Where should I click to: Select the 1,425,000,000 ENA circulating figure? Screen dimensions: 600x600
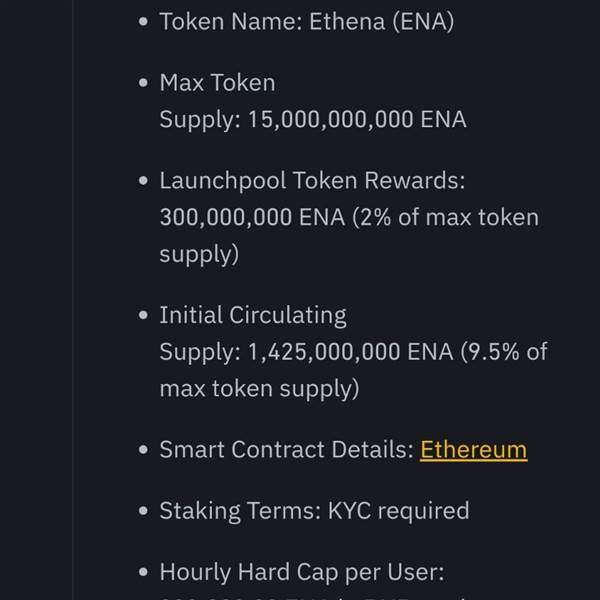(x=351, y=352)
